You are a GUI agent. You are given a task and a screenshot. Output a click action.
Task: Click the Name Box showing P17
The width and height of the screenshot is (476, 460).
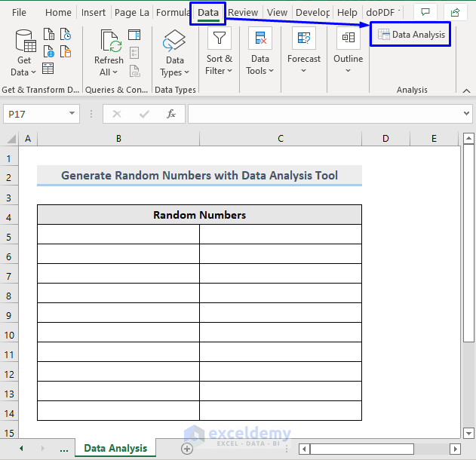click(35, 114)
